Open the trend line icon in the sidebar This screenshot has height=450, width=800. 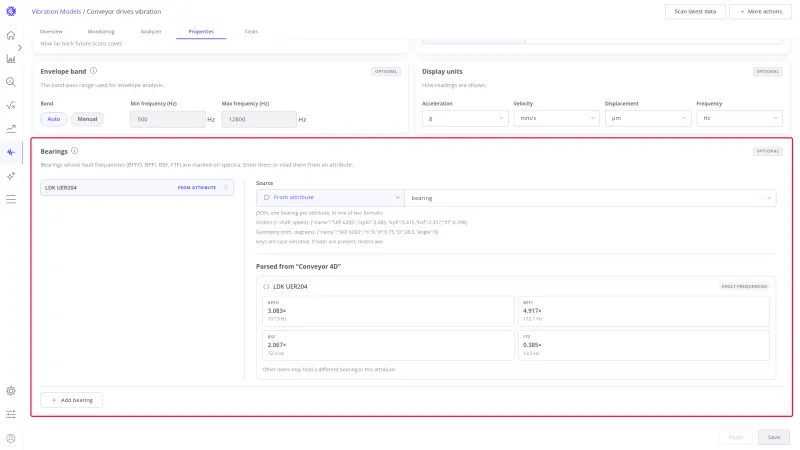click(11, 129)
